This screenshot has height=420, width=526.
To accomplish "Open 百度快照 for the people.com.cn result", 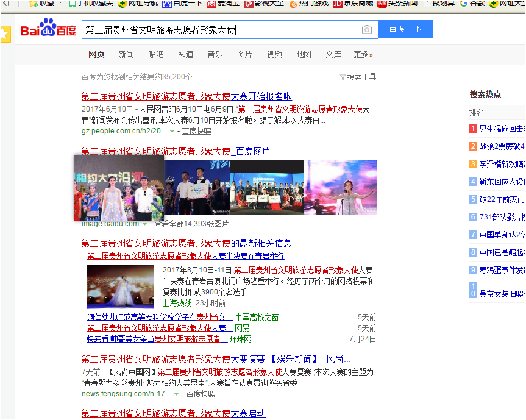I will [x=197, y=131].
